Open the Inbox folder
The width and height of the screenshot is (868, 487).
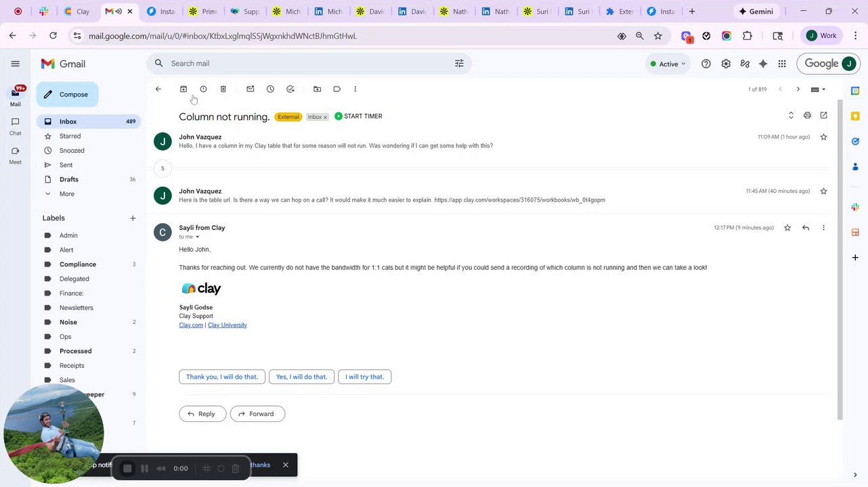click(x=89, y=122)
